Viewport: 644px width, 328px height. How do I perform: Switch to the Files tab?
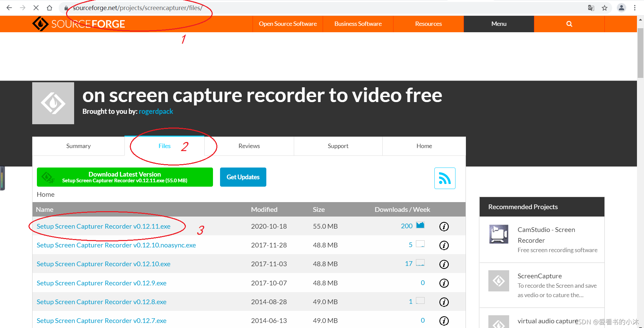(164, 146)
